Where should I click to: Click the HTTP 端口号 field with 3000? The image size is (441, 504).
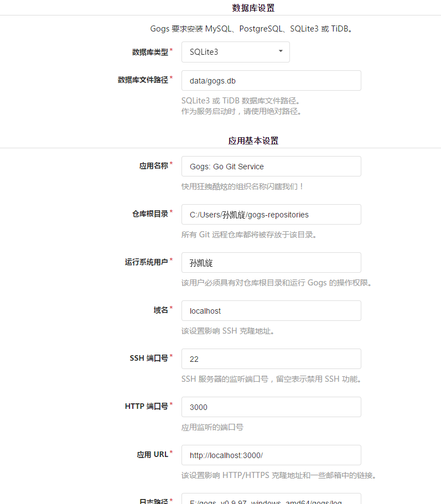pyautogui.click(x=271, y=407)
